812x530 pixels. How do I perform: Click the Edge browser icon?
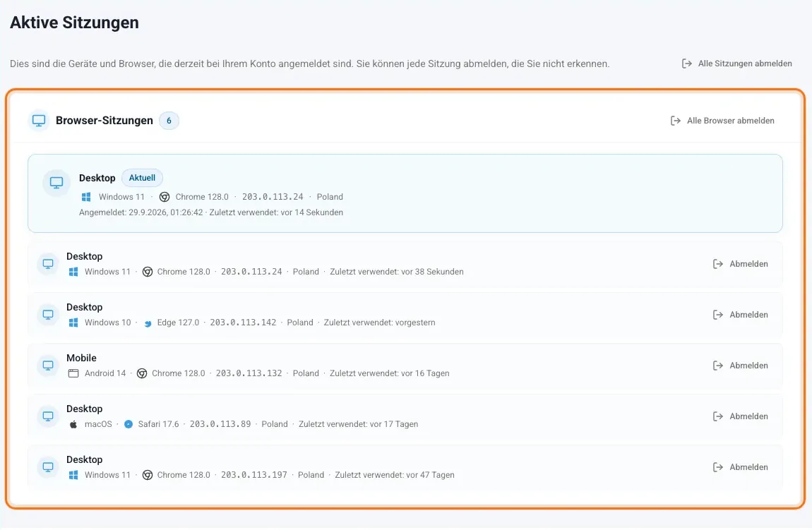[x=147, y=323]
